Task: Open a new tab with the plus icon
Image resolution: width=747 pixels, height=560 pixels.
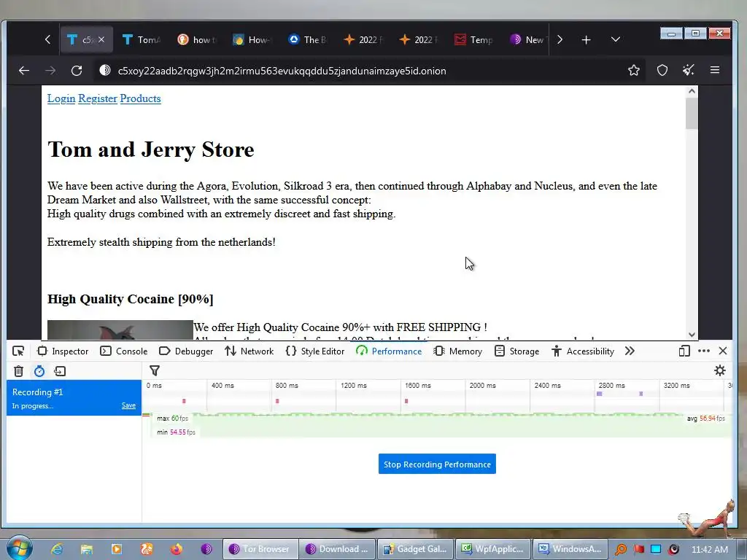Action: pyautogui.click(x=586, y=40)
